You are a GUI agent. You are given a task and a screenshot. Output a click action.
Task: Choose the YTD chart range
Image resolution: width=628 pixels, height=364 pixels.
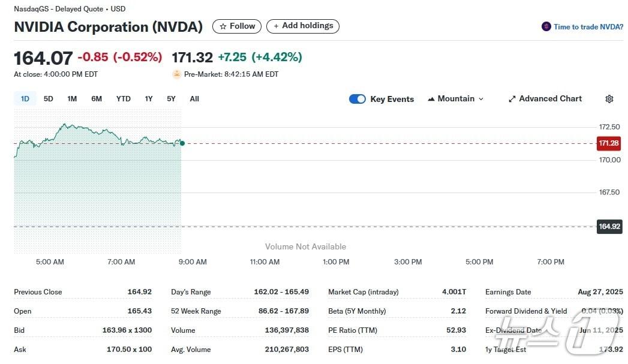[123, 99]
